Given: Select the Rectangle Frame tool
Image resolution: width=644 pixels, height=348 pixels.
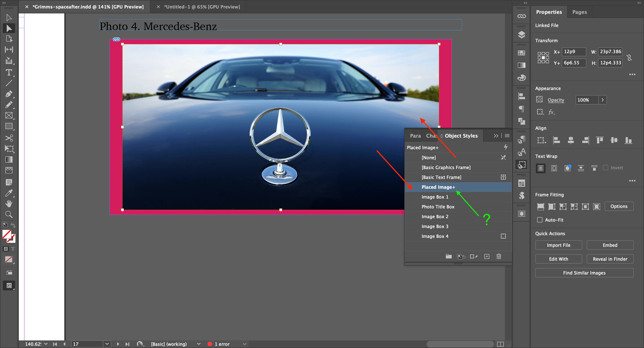Looking at the screenshot, I should [x=9, y=115].
